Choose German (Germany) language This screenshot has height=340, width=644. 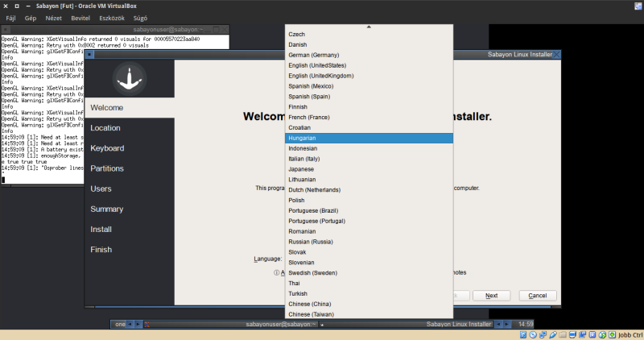369,55
